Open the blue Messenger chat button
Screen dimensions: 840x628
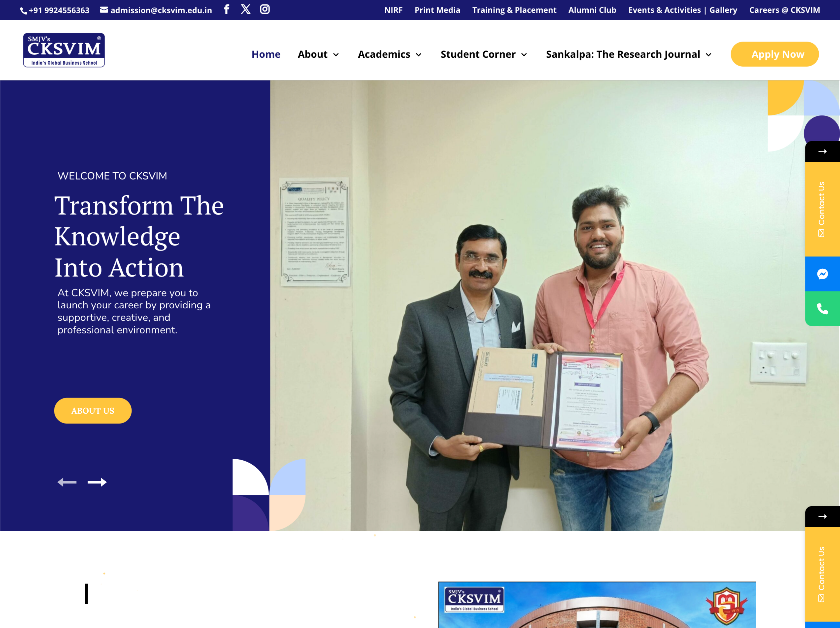pos(823,274)
